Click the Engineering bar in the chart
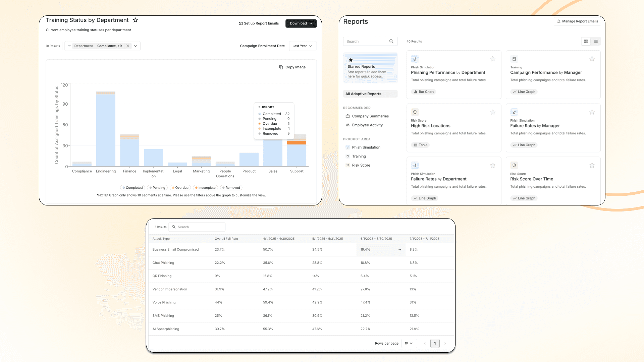This screenshot has height=362, width=644. pyautogui.click(x=106, y=129)
